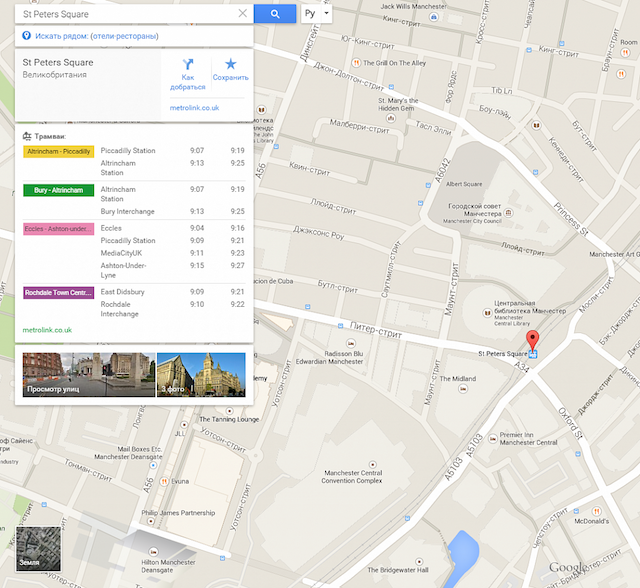
Task: Click into the St Peters Square search field
Action: click(x=125, y=14)
